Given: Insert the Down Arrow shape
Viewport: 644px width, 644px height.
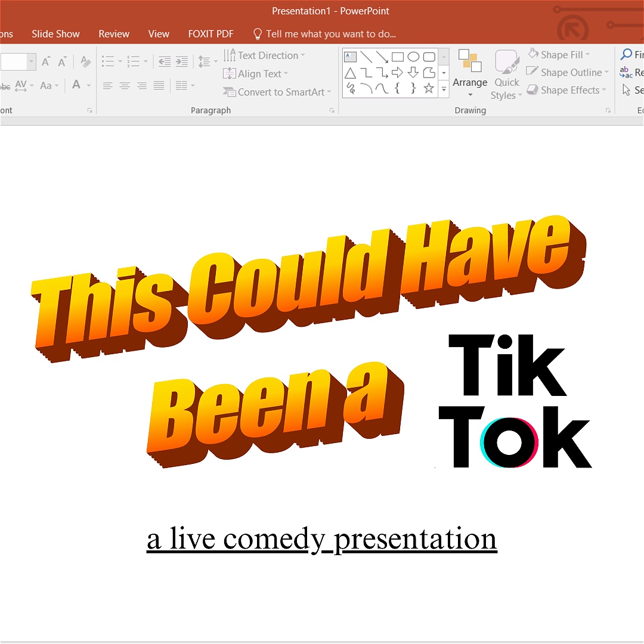Looking at the screenshot, I should [x=413, y=73].
